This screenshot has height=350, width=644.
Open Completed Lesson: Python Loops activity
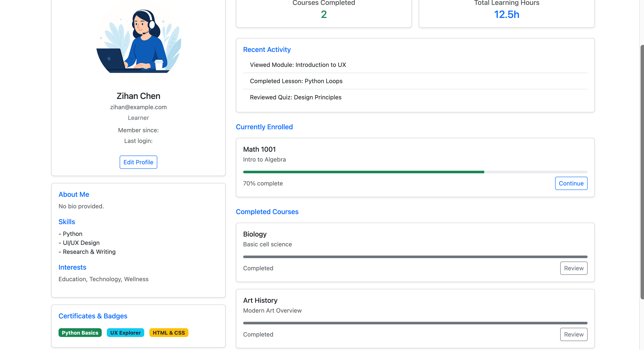click(x=296, y=81)
